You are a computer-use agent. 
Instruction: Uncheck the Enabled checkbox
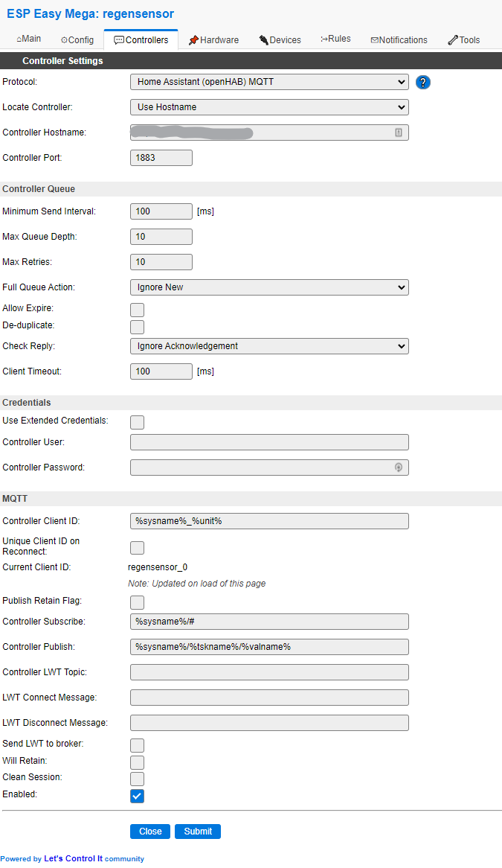click(x=137, y=796)
